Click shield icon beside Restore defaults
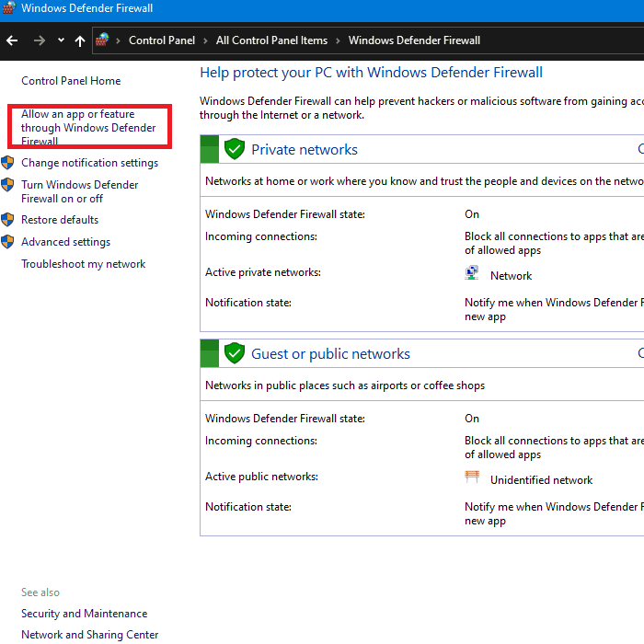Image resolution: width=644 pixels, height=644 pixels. [7, 220]
